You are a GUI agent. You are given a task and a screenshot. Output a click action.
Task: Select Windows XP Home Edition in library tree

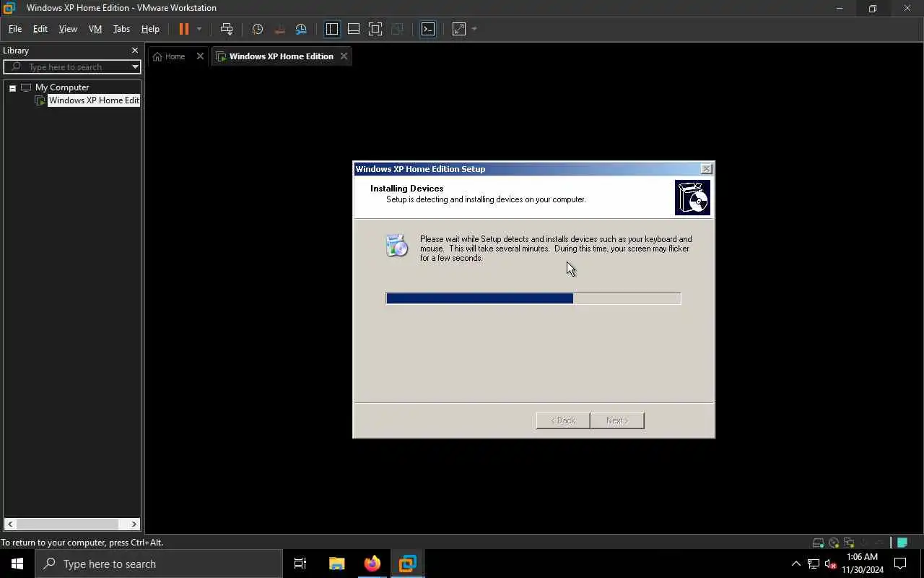click(93, 100)
